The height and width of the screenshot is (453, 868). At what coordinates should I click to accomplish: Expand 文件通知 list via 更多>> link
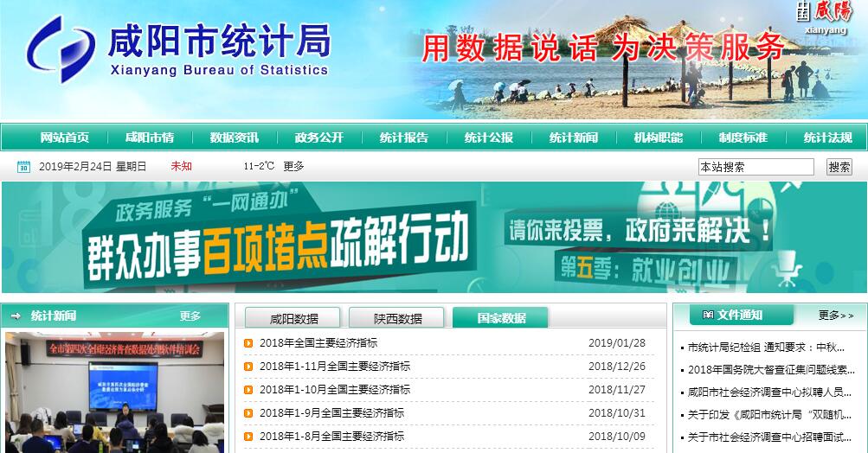pos(835,316)
